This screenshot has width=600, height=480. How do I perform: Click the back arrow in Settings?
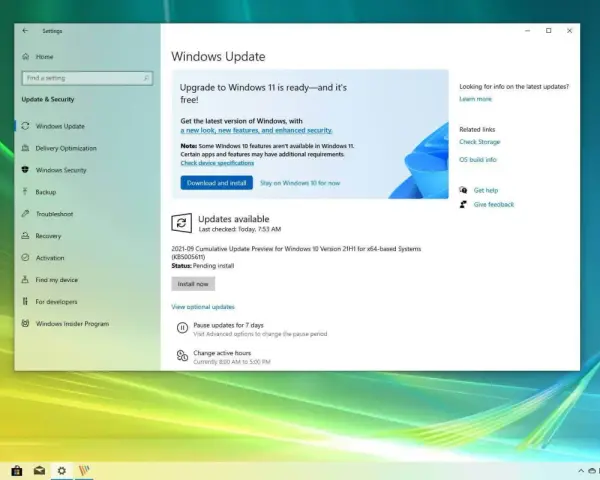(25, 31)
